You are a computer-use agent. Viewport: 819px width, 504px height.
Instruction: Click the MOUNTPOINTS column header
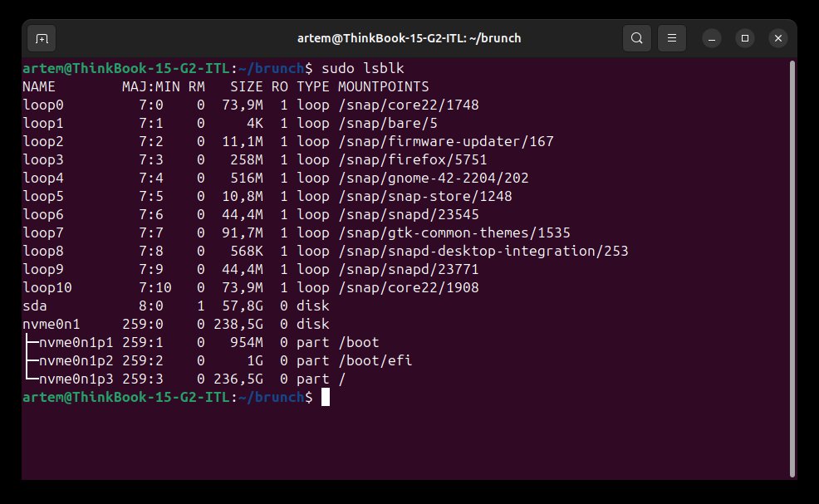[383, 86]
